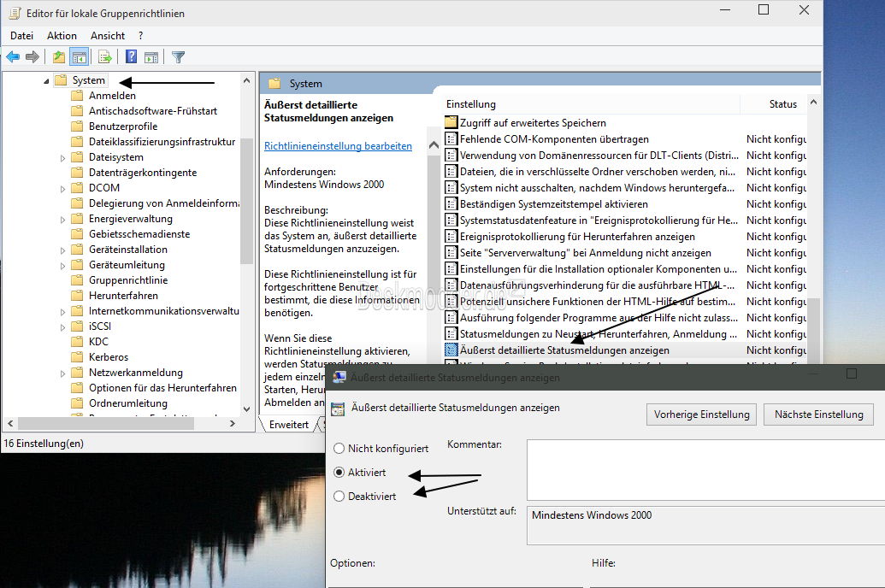This screenshot has width=885, height=588.
Task: Open help with the question mark icon
Action: click(x=131, y=57)
